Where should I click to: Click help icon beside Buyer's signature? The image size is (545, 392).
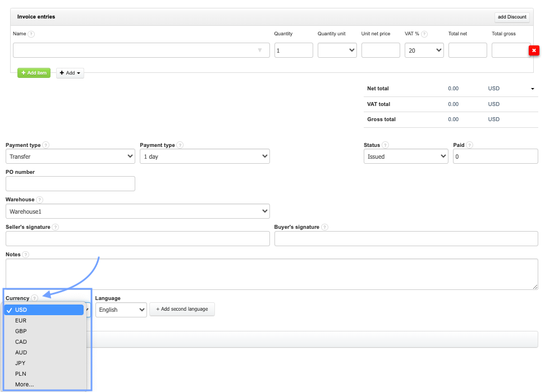point(325,227)
